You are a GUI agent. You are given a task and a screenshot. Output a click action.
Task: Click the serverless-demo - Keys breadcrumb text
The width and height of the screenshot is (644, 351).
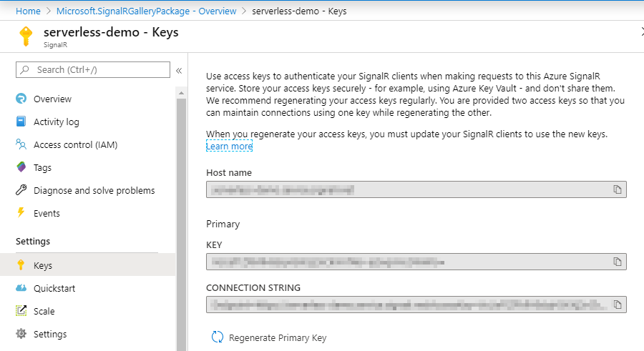[x=299, y=11]
